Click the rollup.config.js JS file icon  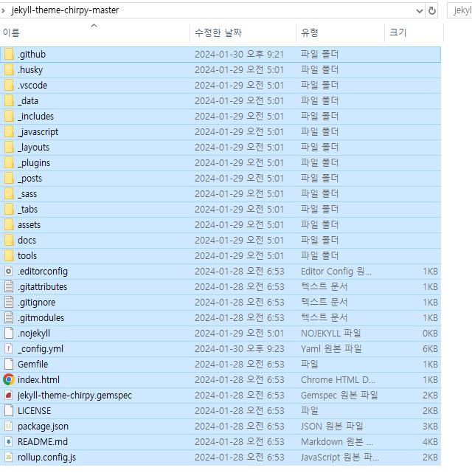click(9, 457)
